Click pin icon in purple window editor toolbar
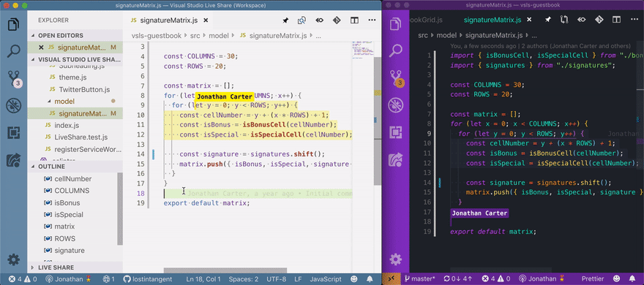This screenshot has width=644, height=285. [x=547, y=20]
